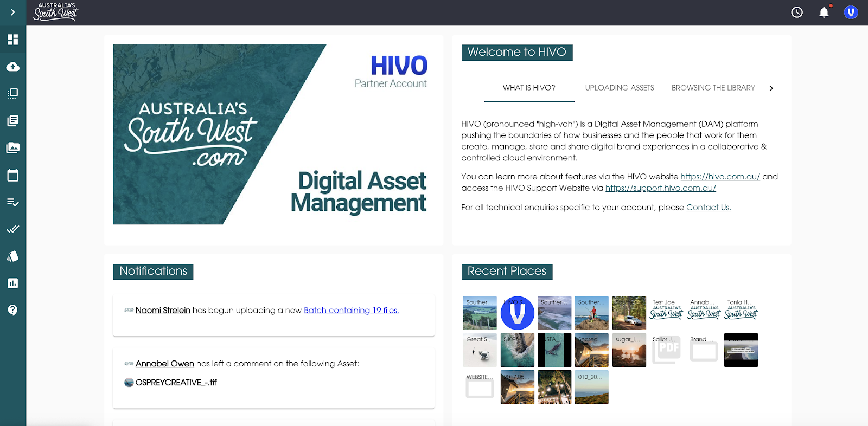Show more tabs with the right arrow

(x=771, y=88)
